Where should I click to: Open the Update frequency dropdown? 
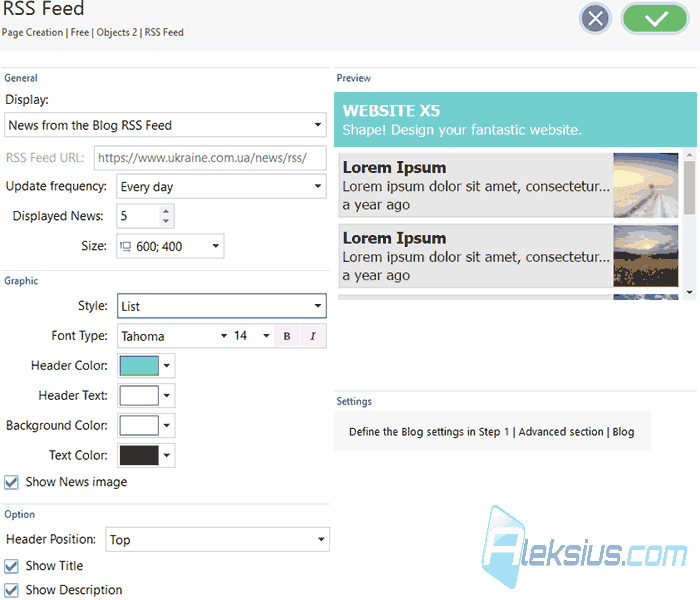click(x=221, y=187)
